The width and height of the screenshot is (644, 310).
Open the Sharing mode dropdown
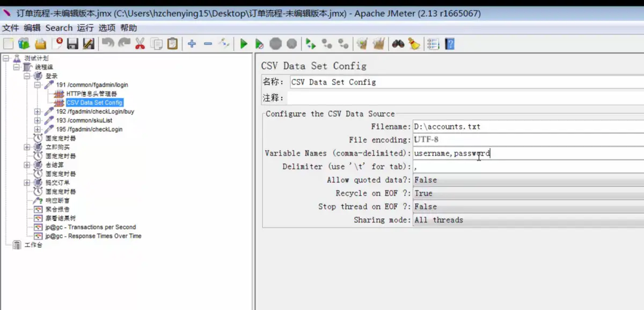528,220
